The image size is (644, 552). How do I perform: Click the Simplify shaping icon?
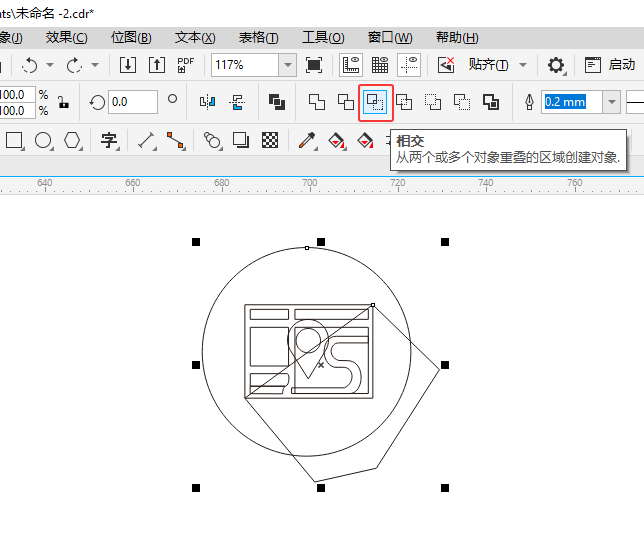pos(404,102)
